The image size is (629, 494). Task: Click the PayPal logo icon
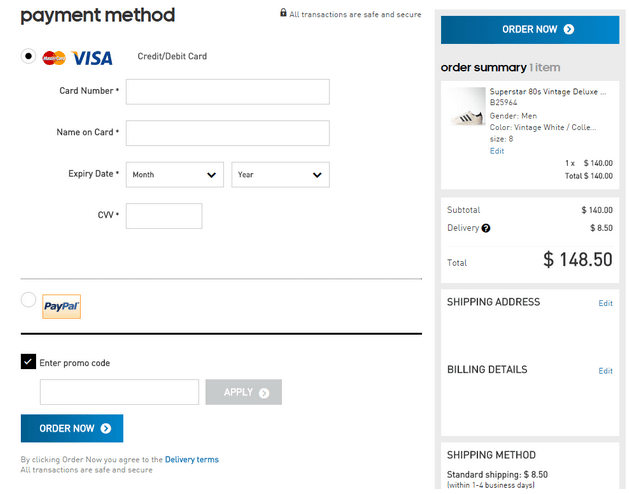pyautogui.click(x=62, y=307)
